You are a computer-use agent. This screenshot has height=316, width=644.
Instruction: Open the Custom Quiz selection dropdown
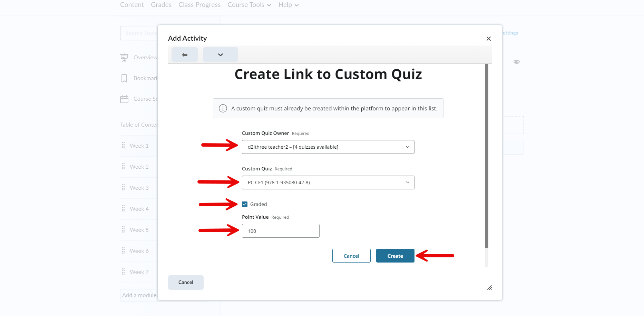(x=328, y=182)
